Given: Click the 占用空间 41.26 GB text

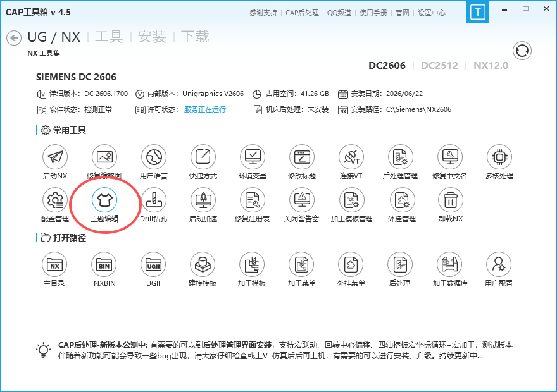Looking at the screenshot, I should coord(315,94).
